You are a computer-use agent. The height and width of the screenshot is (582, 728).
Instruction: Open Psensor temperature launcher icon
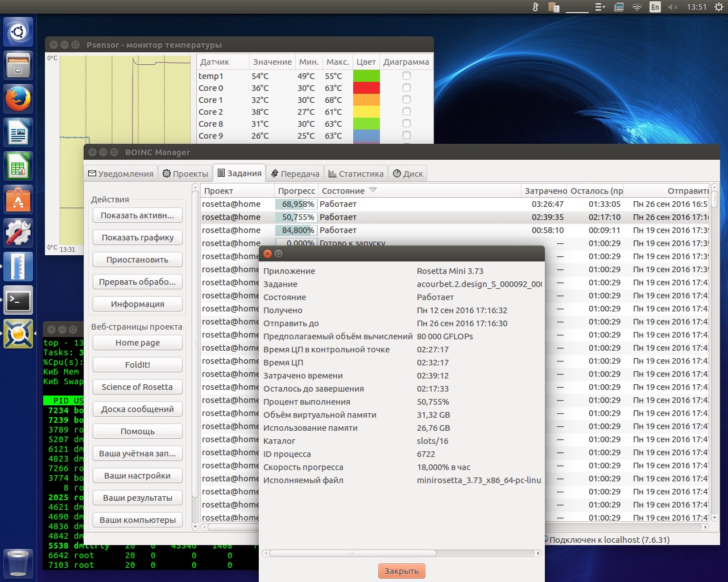point(18,267)
